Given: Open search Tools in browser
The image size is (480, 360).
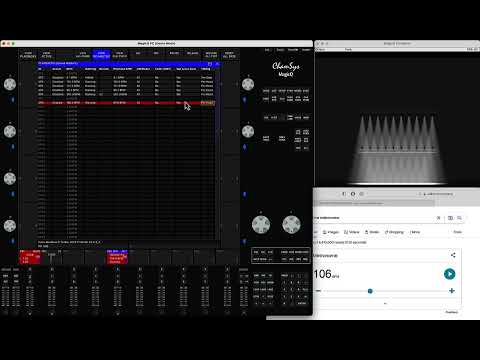Looking at the screenshot, I should pyautogui.click(x=457, y=232).
